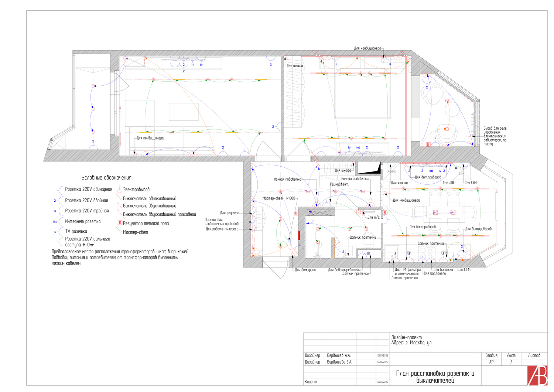Click the sheet number 7 cell

pos(511,362)
